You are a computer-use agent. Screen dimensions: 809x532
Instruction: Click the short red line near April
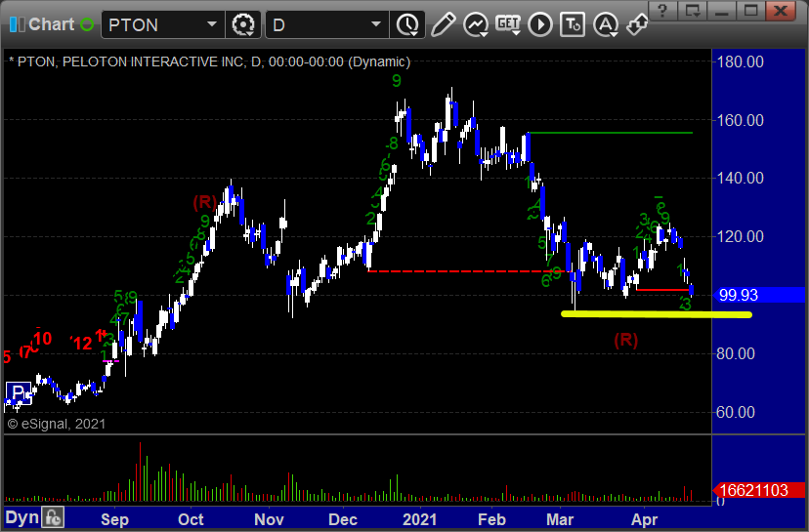point(663,290)
